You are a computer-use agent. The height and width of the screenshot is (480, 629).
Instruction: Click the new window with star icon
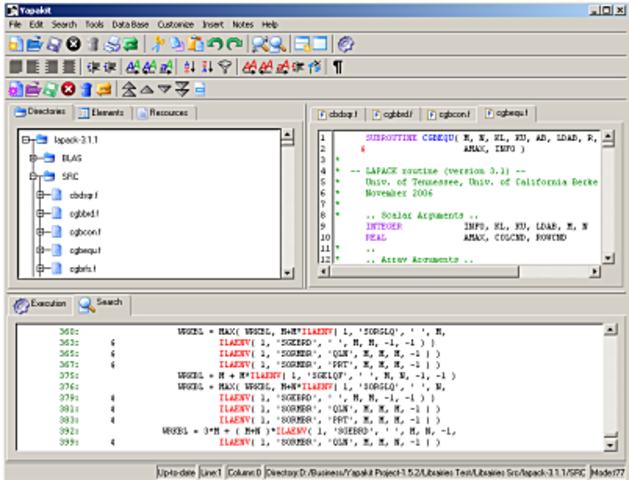click(302, 44)
